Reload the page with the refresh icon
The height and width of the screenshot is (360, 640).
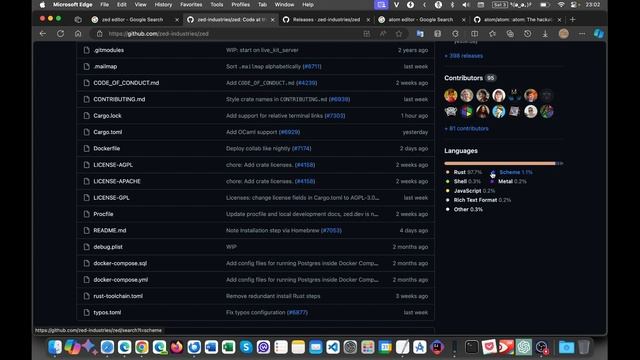point(60,34)
